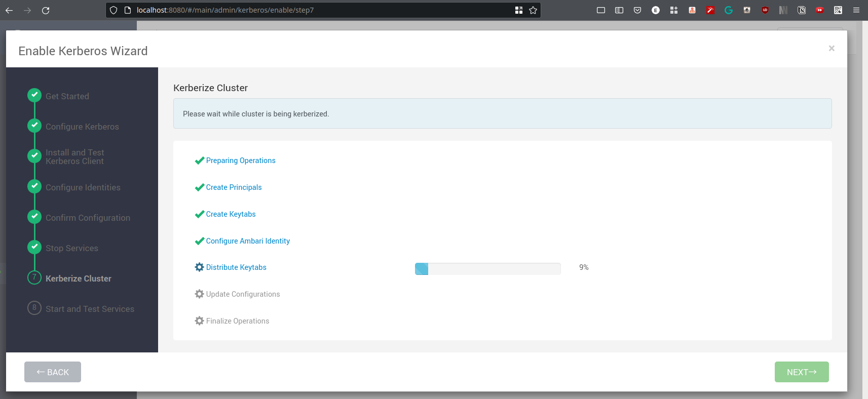Toggle the browser sidebar icon
868x399 pixels.
pyautogui.click(x=619, y=10)
